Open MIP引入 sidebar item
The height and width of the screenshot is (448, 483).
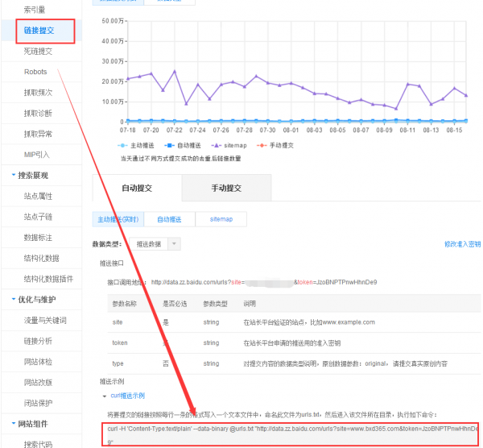(37, 155)
